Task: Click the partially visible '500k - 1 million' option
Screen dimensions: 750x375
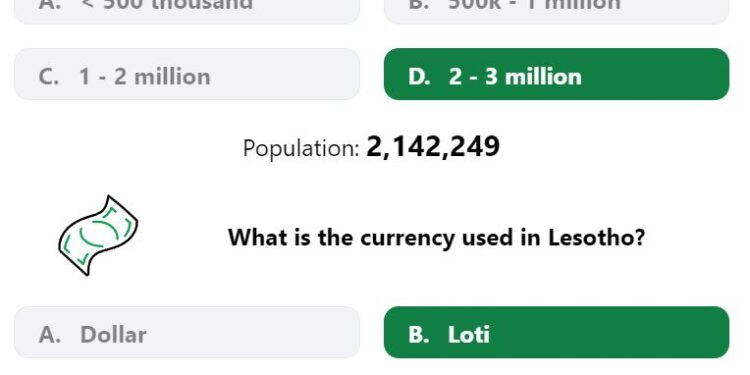Action: pos(556,11)
